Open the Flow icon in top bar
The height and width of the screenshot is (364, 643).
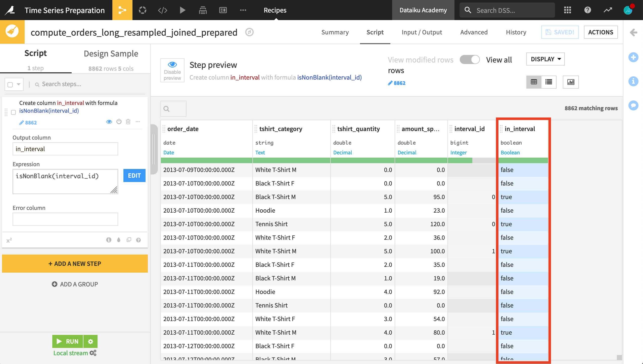tap(122, 10)
